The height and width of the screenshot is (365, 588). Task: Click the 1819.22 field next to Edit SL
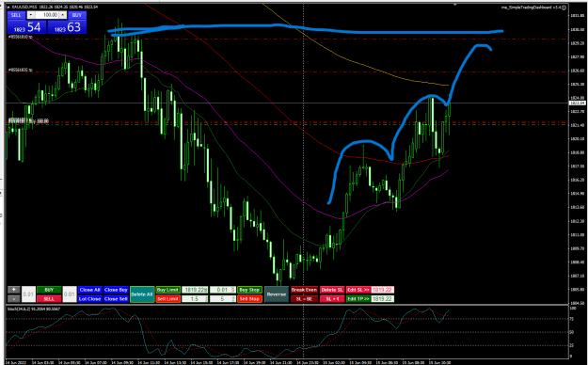383,290
